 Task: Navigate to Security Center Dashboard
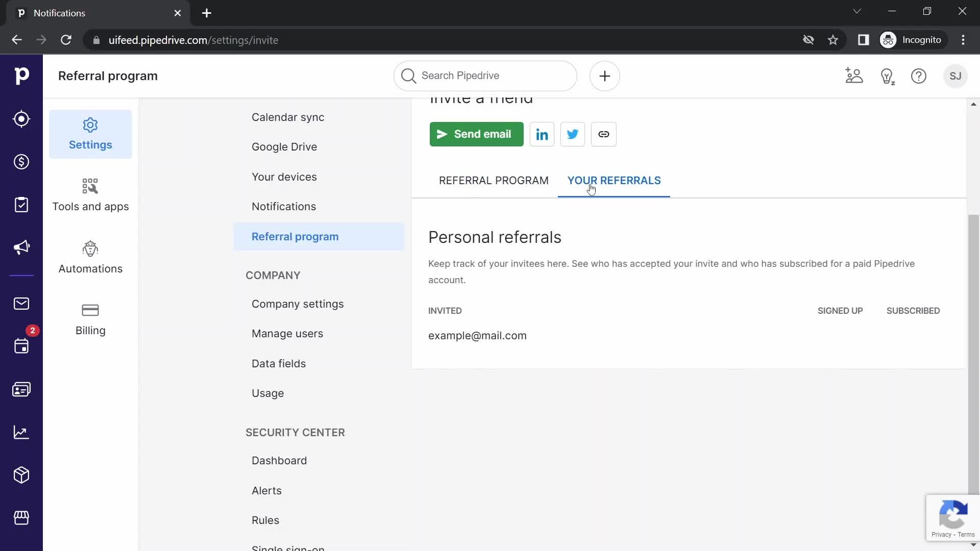point(279,460)
